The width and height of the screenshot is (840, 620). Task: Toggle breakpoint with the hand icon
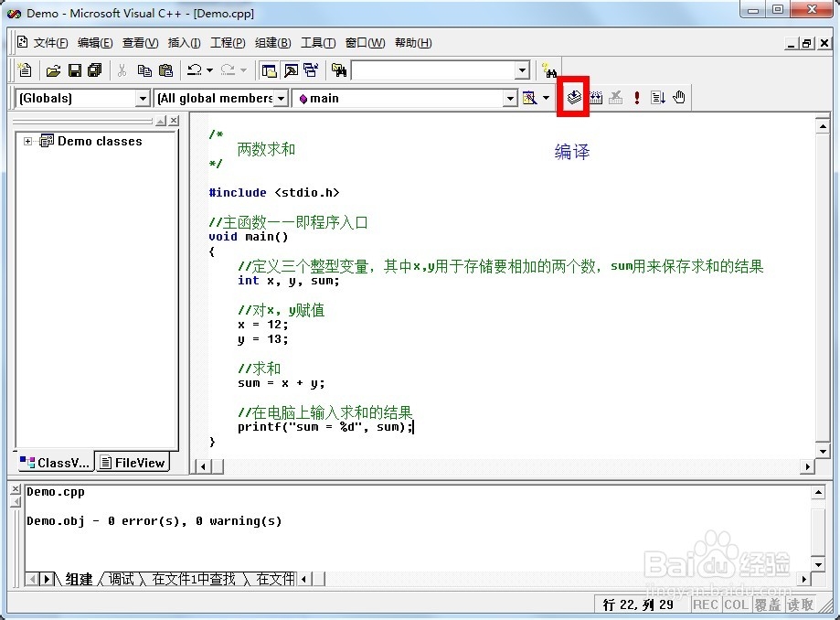tap(679, 98)
